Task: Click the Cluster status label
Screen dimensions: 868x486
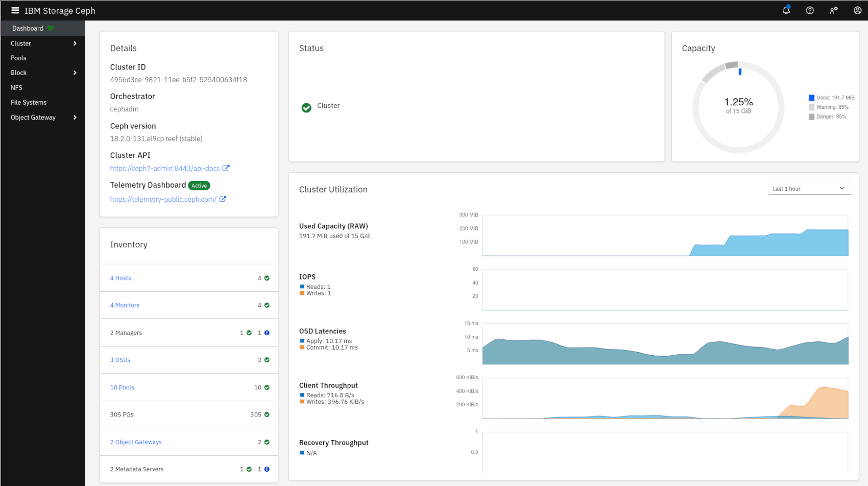Action: pyautogui.click(x=328, y=106)
